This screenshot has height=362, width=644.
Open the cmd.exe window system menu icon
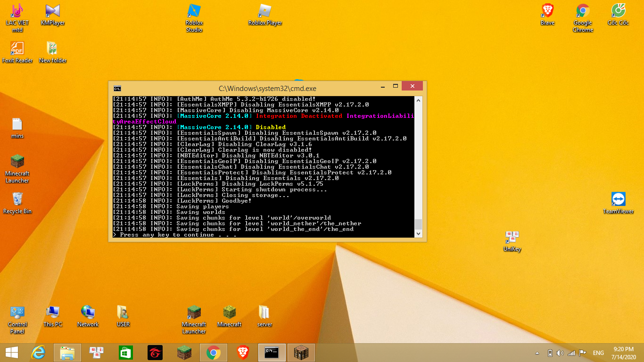click(x=117, y=88)
